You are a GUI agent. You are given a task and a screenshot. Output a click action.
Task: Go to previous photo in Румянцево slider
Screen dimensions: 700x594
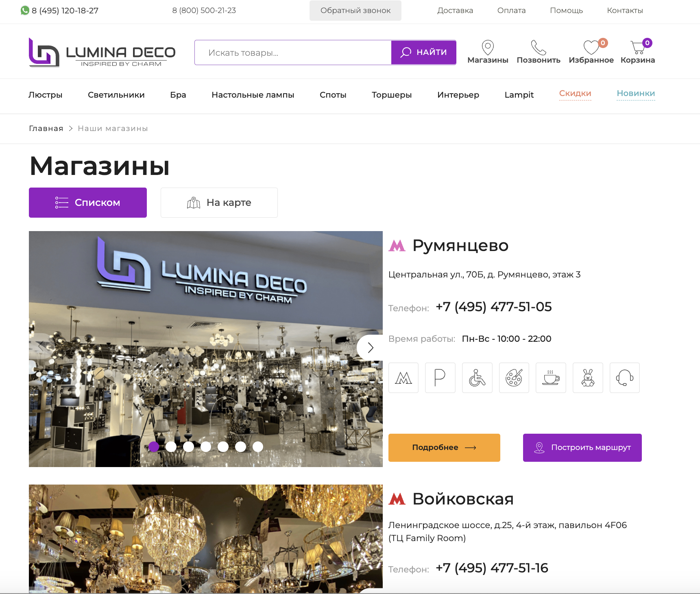pos(41,346)
